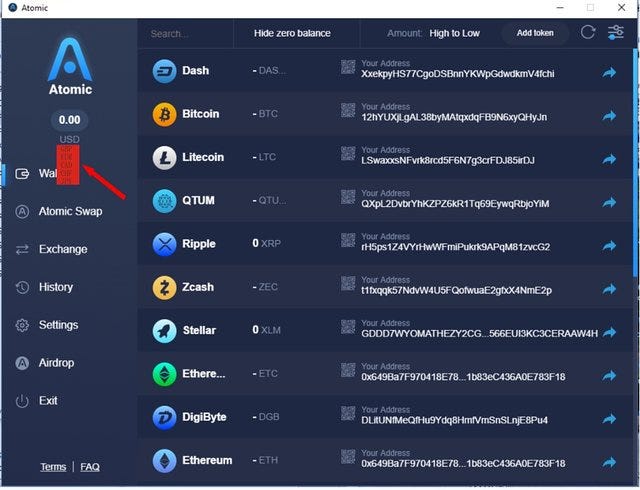Click the Add token button
Screen dimensions: 640x490
(x=535, y=33)
